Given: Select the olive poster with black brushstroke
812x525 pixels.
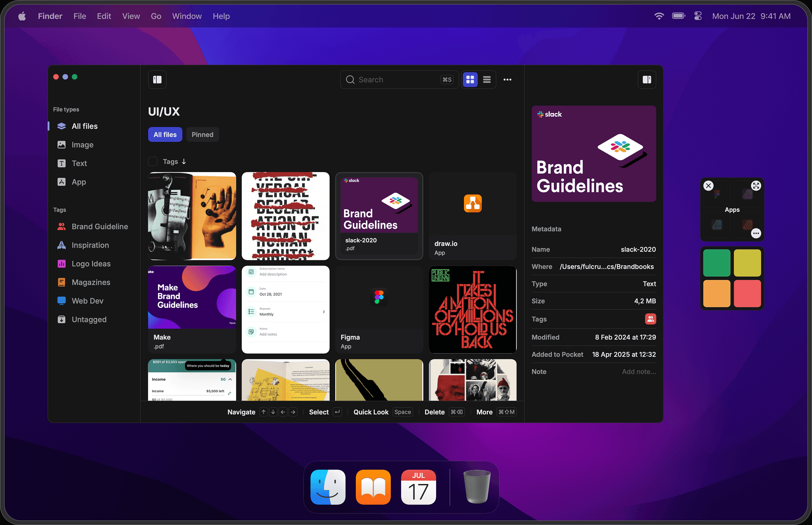Looking at the screenshot, I should coord(379,380).
